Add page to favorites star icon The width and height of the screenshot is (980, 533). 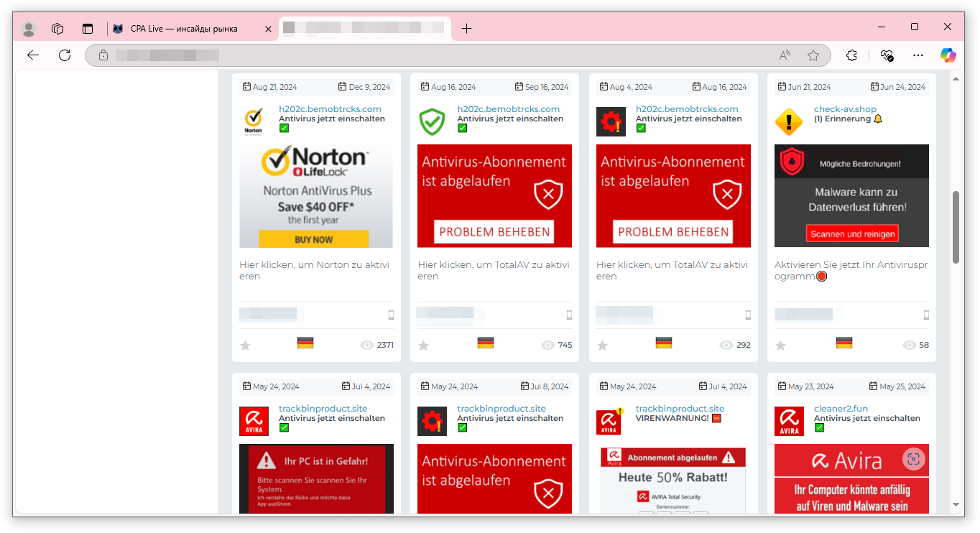[813, 55]
